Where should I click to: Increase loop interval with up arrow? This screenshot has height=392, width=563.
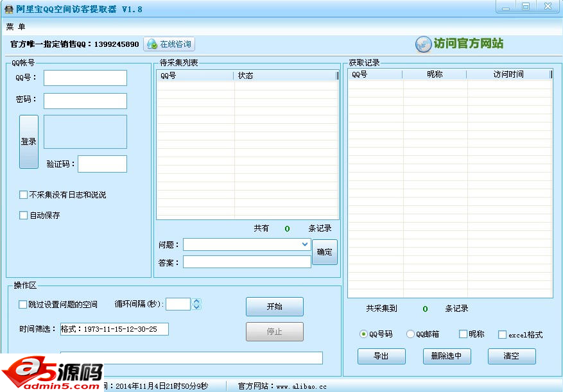click(x=196, y=301)
